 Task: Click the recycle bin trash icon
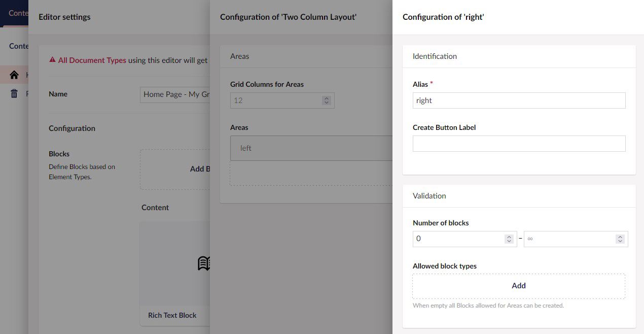click(14, 93)
